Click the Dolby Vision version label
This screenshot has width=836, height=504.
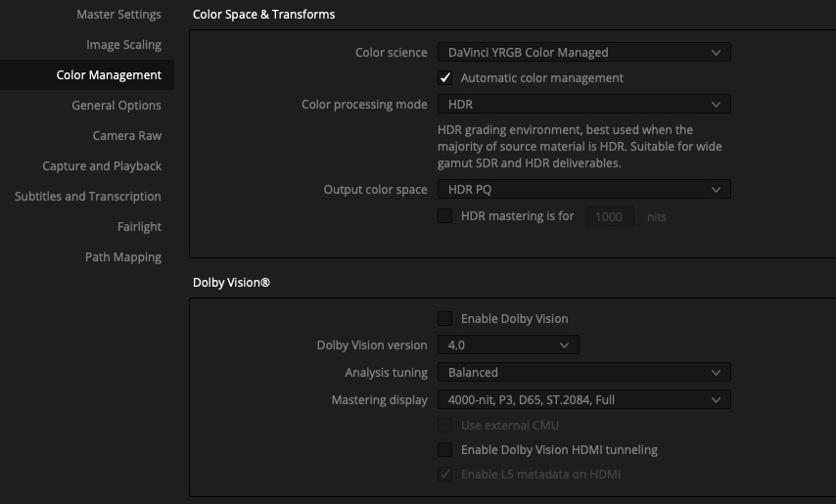coord(372,344)
